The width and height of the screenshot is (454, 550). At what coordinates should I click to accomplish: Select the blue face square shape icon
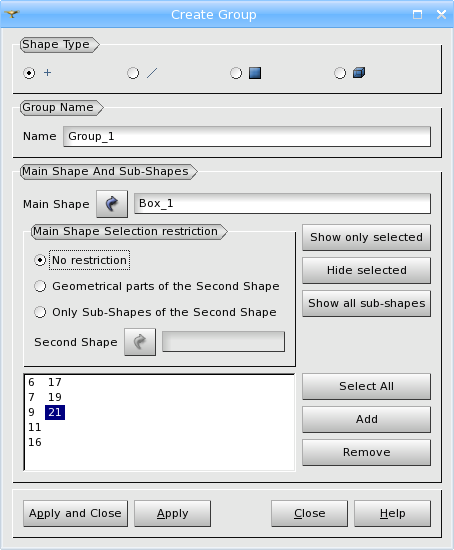[255, 73]
